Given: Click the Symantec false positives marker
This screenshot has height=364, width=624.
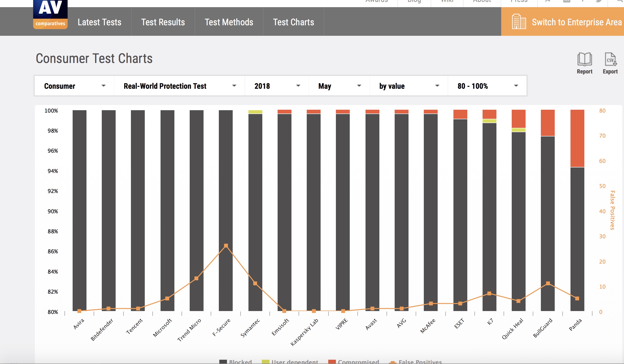Looking at the screenshot, I should tap(255, 283).
